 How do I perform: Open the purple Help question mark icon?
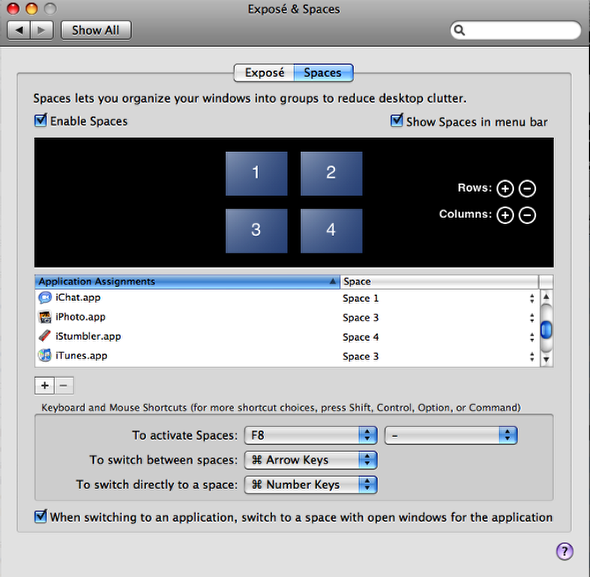pos(564,551)
